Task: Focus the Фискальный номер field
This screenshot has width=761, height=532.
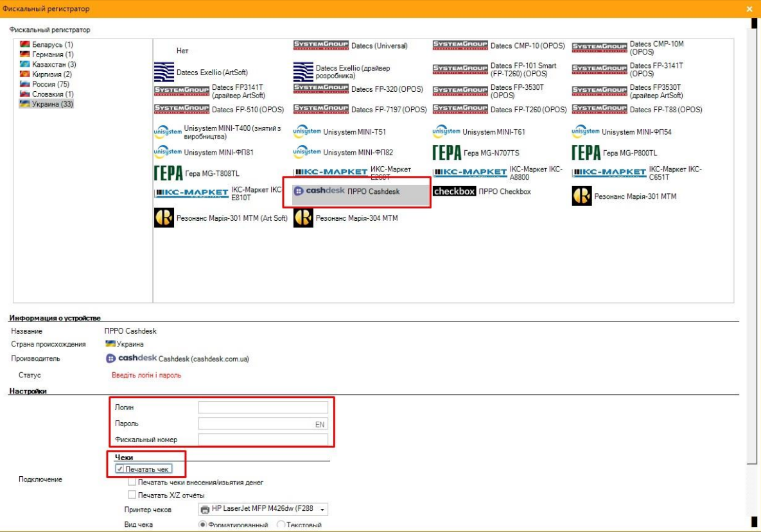Action: 263,440
